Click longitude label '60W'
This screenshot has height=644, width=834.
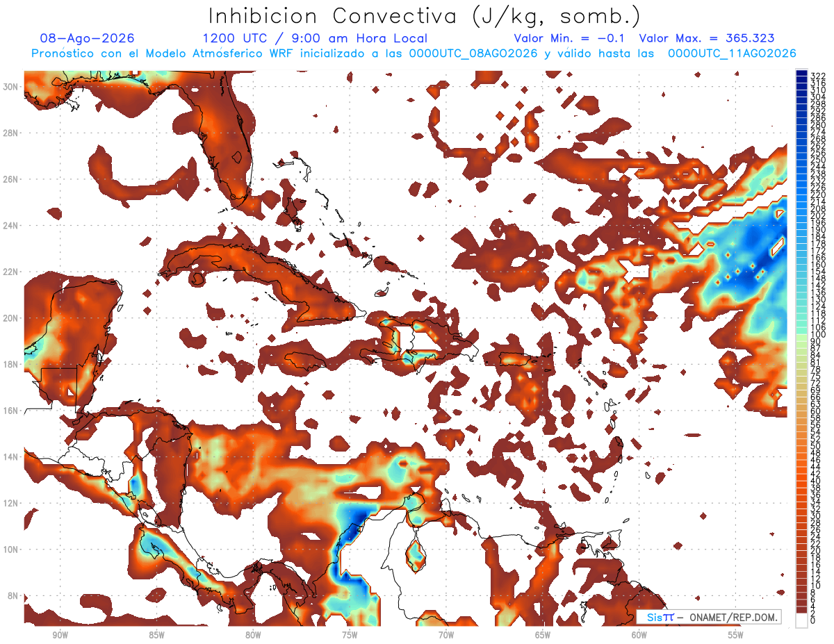point(639,634)
